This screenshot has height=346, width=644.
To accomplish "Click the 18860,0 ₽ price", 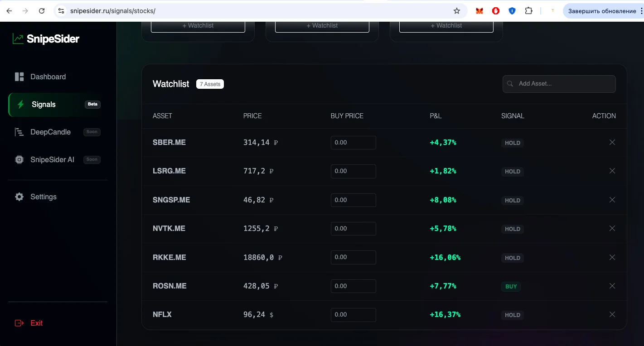I will 263,257.
